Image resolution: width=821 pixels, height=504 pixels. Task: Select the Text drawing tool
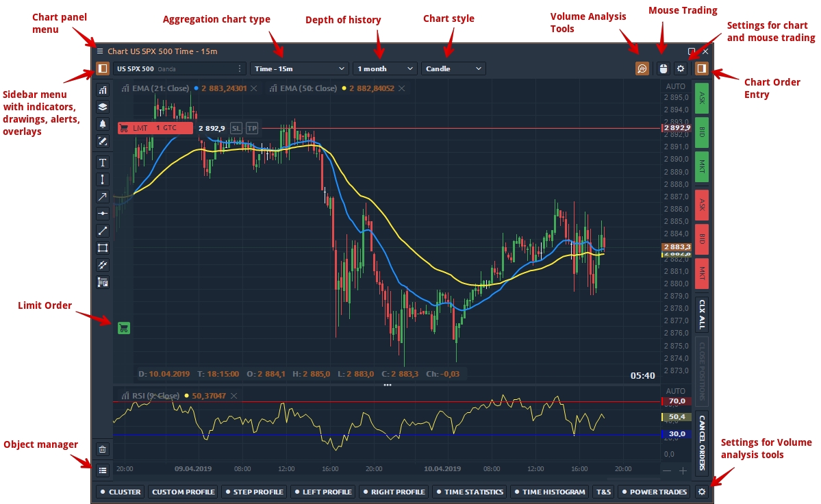click(103, 162)
